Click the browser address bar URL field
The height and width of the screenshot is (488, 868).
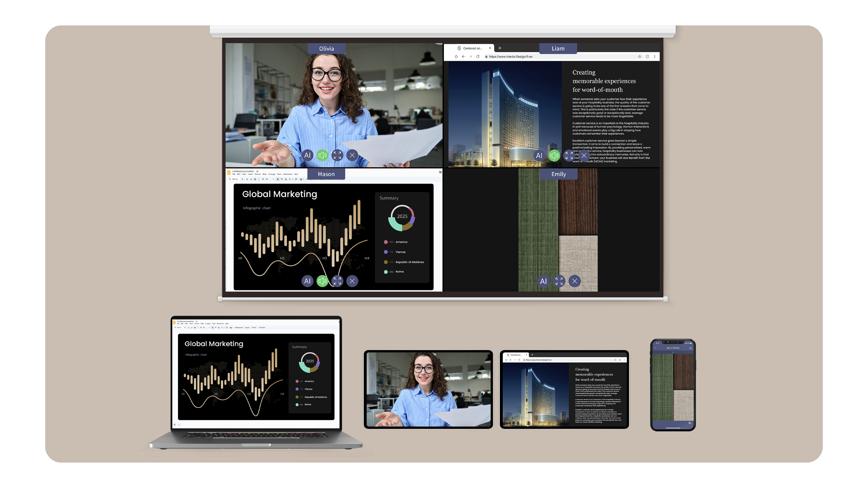tap(509, 56)
